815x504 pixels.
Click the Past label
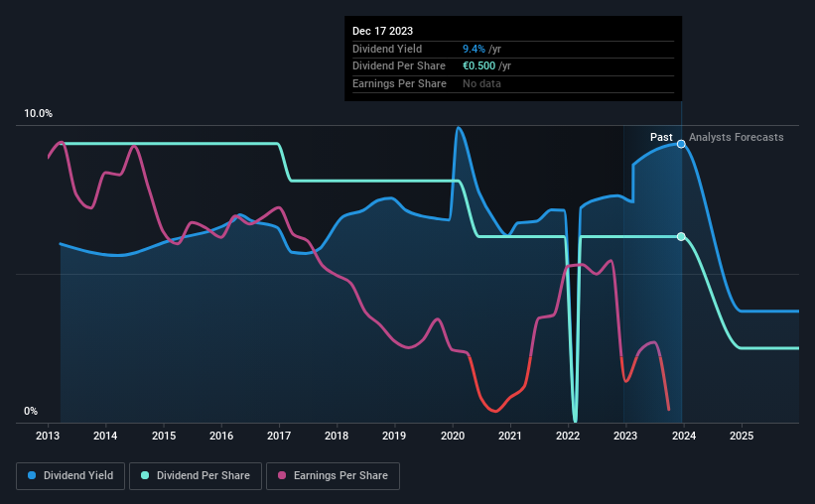[661, 137]
